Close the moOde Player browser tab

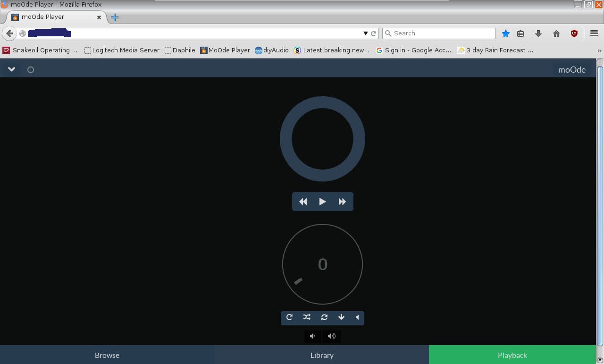click(99, 17)
